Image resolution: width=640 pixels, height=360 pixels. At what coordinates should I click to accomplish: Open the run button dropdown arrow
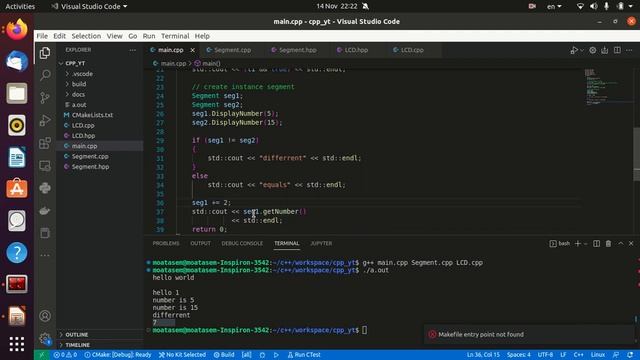582,50
